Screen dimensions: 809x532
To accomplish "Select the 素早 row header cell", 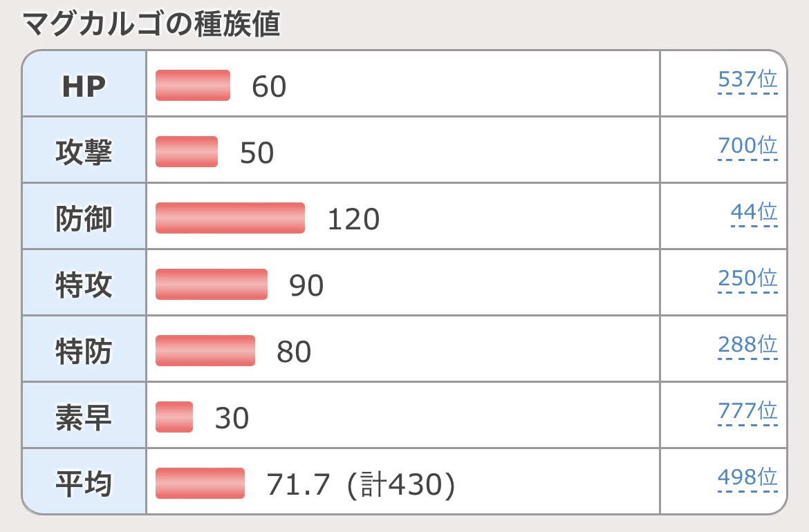I will [x=84, y=415].
